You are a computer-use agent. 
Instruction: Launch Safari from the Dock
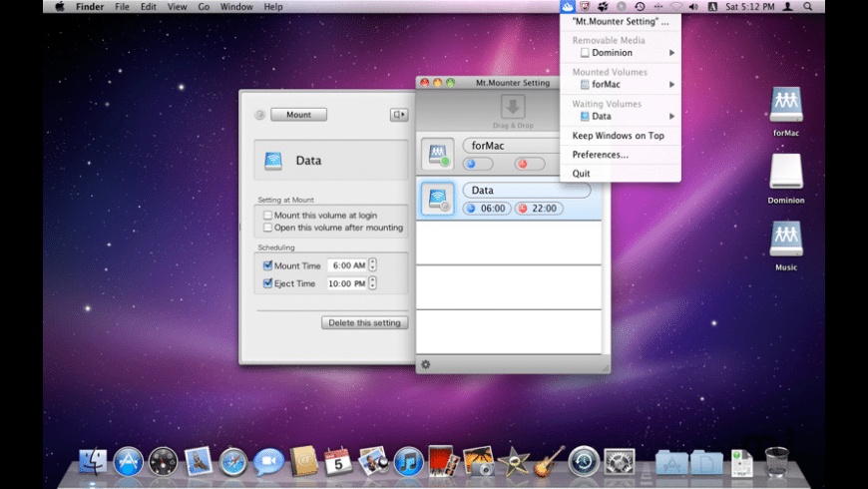point(232,461)
